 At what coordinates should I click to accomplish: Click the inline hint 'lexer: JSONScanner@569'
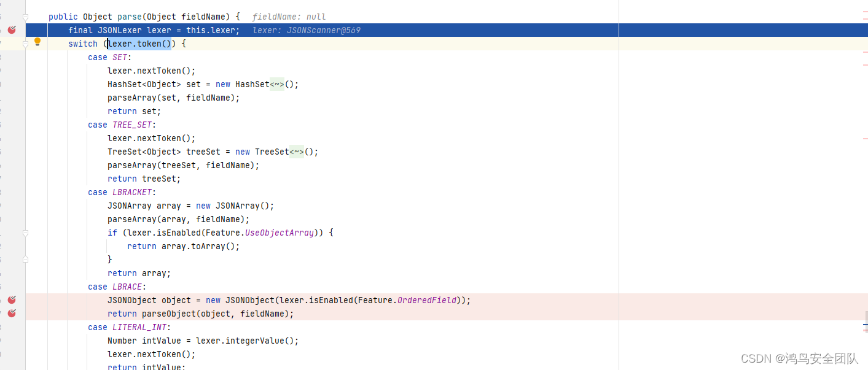[307, 30]
